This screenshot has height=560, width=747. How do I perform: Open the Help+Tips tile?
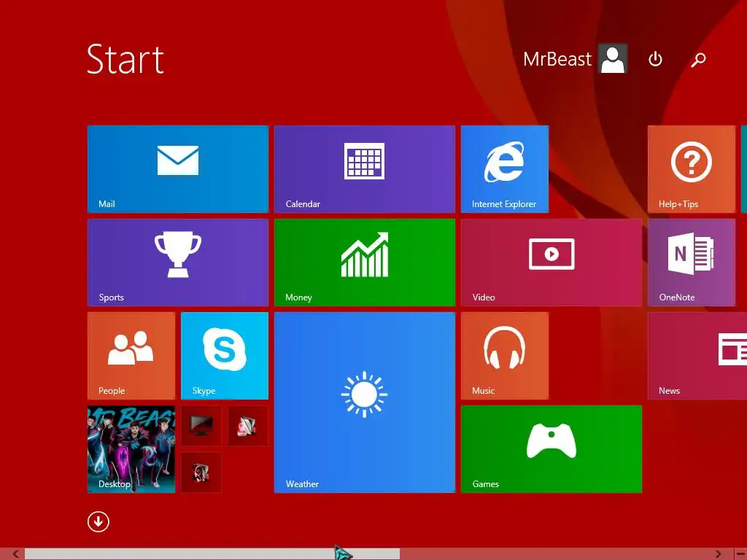(692, 168)
